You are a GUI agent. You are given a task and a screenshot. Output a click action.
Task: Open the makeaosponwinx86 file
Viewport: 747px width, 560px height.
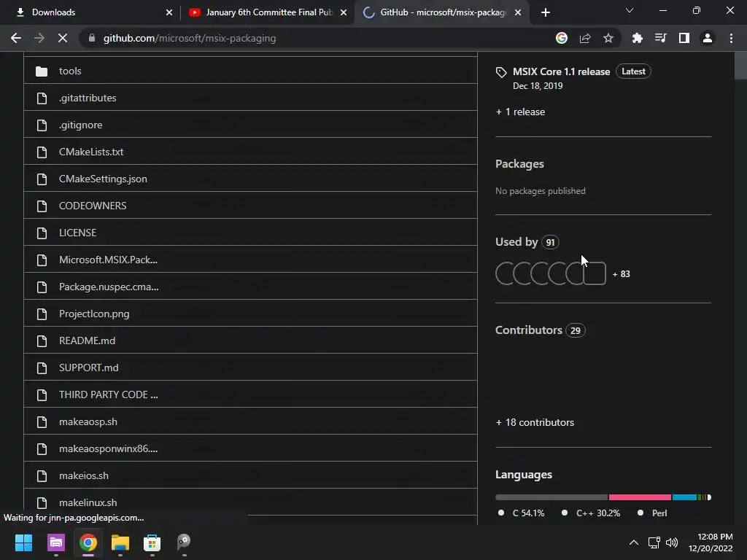[108, 448]
